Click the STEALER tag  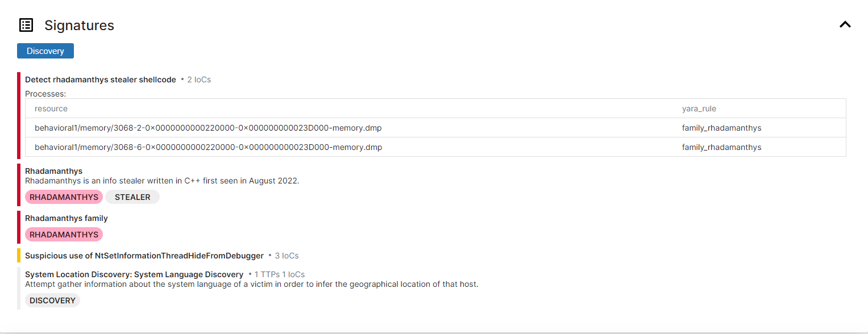pos(132,197)
